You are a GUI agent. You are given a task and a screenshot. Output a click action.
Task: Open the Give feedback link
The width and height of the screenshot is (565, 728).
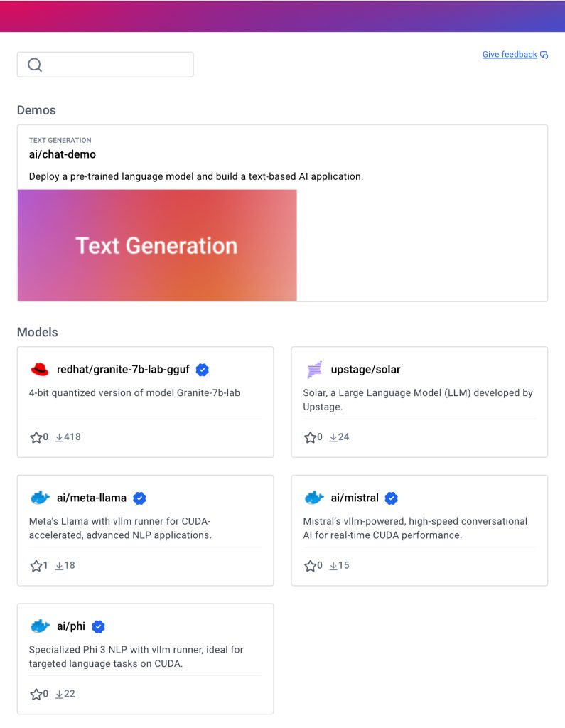[x=510, y=54]
